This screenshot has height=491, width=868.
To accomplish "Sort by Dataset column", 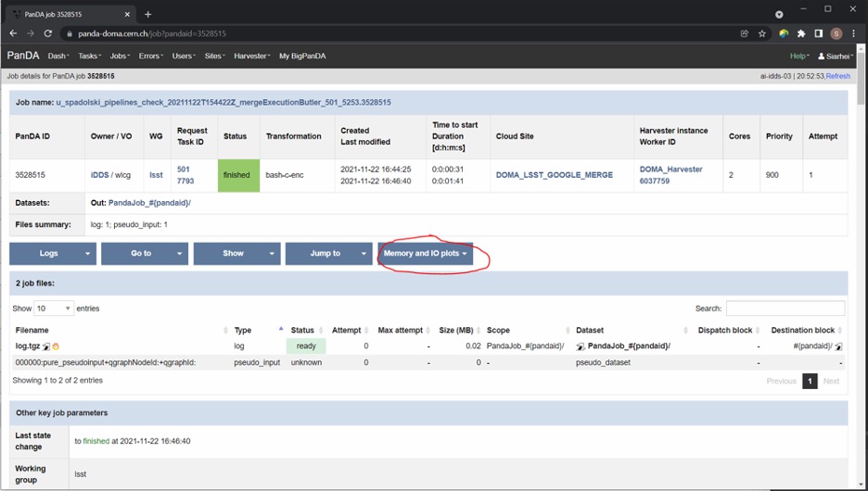I will (590, 330).
